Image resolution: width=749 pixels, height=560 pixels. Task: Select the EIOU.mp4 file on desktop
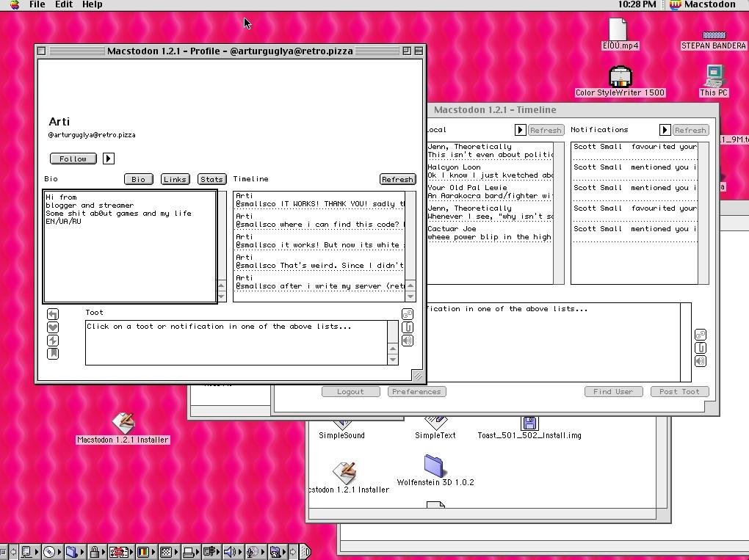[x=620, y=34]
